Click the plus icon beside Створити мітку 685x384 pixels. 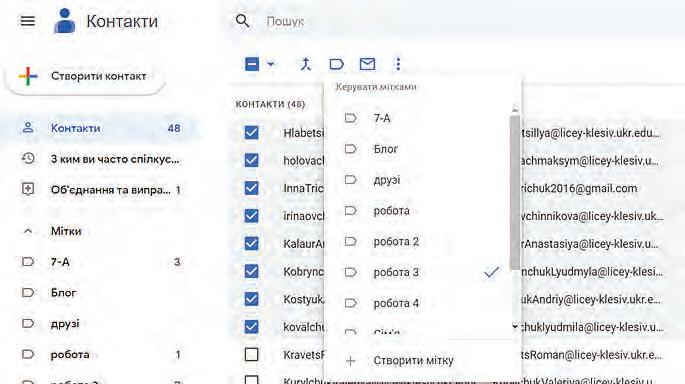pos(350,361)
